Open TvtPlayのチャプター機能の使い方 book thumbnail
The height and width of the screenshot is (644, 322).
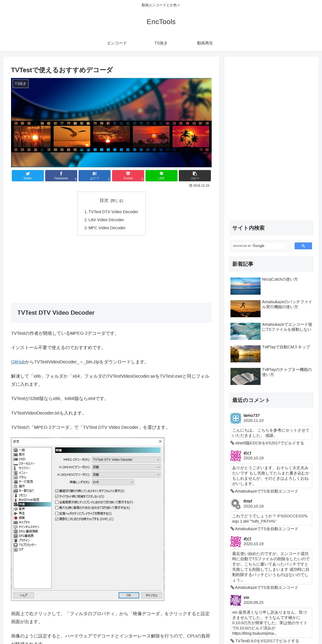click(x=246, y=376)
